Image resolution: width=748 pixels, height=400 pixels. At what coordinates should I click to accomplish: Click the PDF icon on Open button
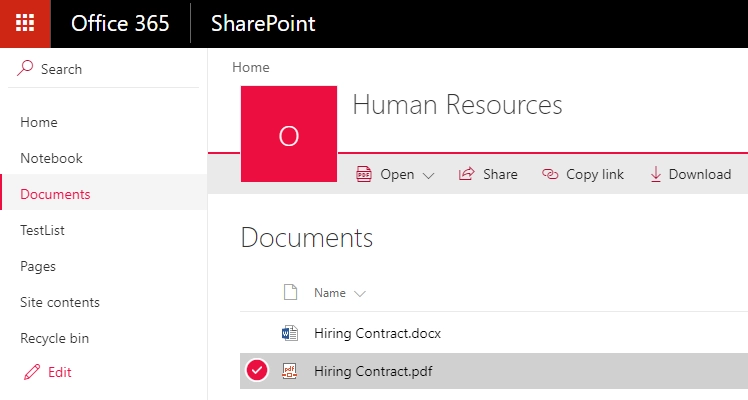click(364, 174)
